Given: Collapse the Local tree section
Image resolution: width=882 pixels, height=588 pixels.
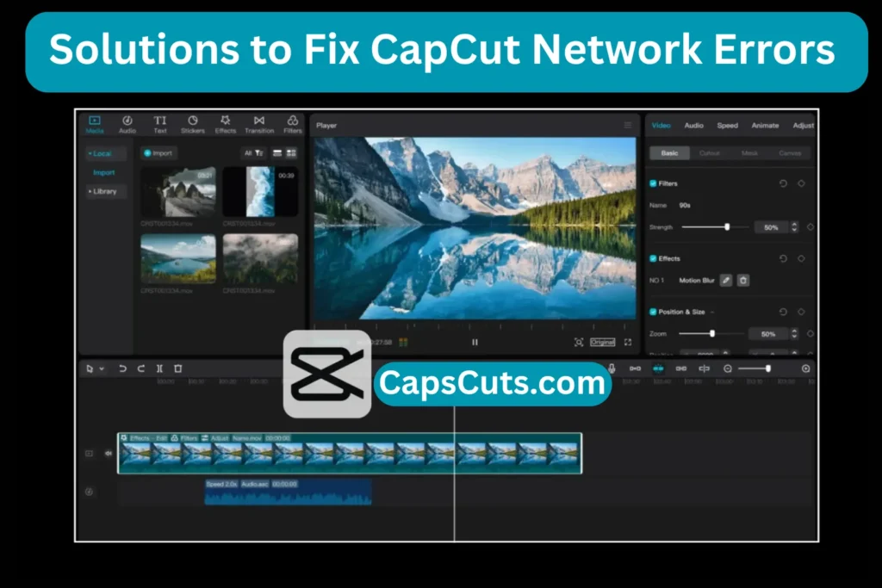Looking at the screenshot, I should pyautogui.click(x=90, y=153).
